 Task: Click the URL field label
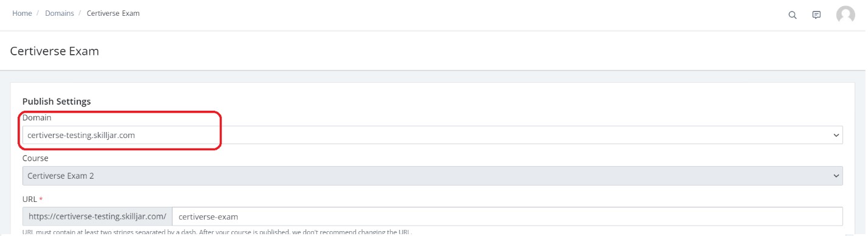(30, 199)
